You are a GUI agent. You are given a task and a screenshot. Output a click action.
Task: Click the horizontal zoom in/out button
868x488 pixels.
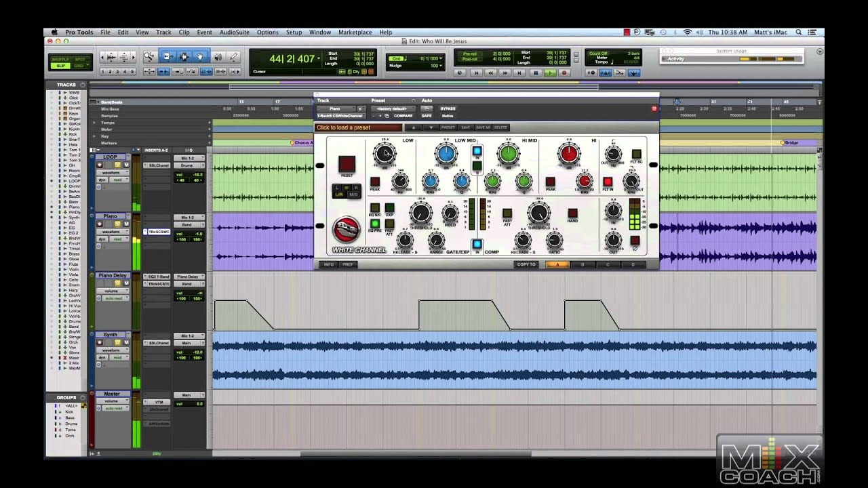click(x=112, y=57)
